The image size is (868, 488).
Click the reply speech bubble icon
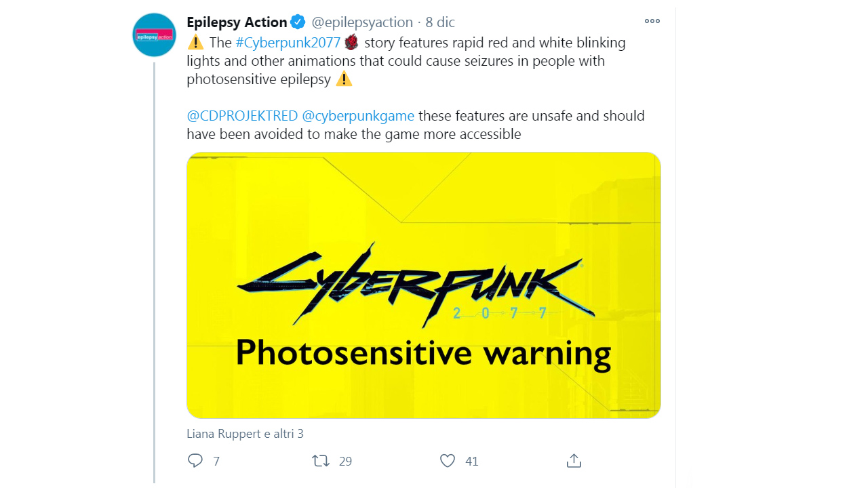click(195, 461)
